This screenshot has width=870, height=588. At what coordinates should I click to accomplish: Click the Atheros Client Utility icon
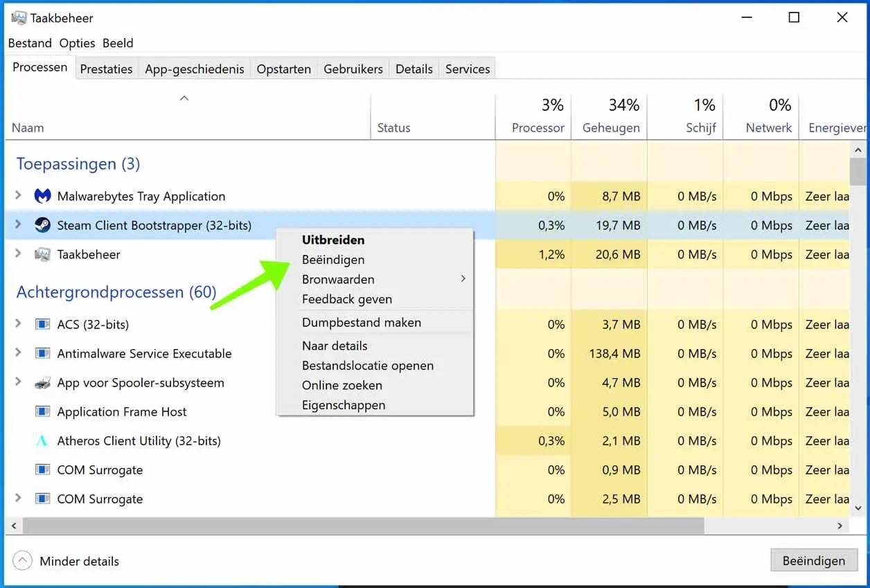[x=42, y=440]
